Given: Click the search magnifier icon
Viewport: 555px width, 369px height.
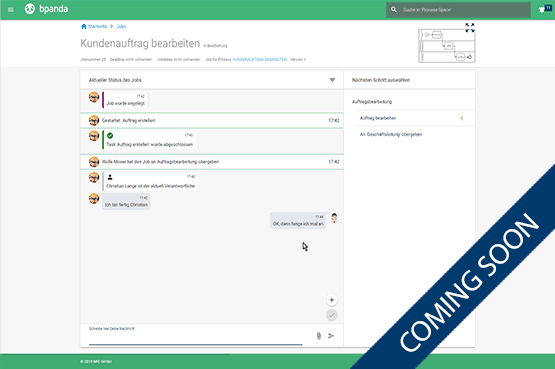Looking at the screenshot, I should click(394, 10).
